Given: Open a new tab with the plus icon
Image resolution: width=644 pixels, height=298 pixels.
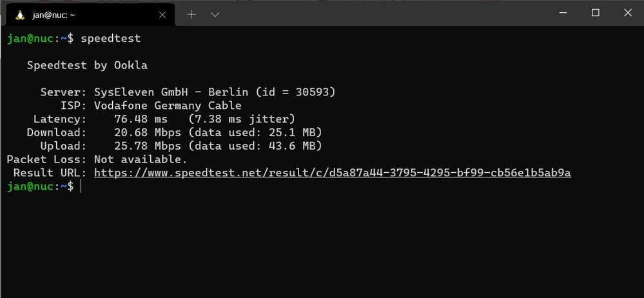Looking at the screenshot, I should click(x=191, y=14).
